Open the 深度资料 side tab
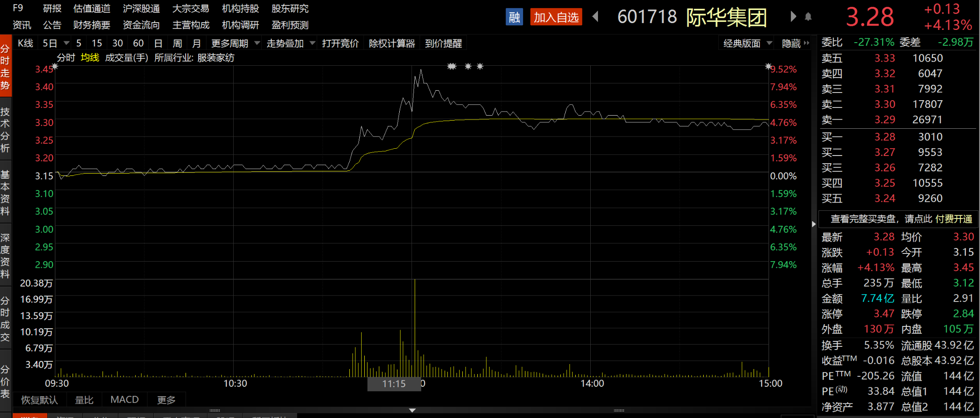980x418 pixels. tap(5, 256)
